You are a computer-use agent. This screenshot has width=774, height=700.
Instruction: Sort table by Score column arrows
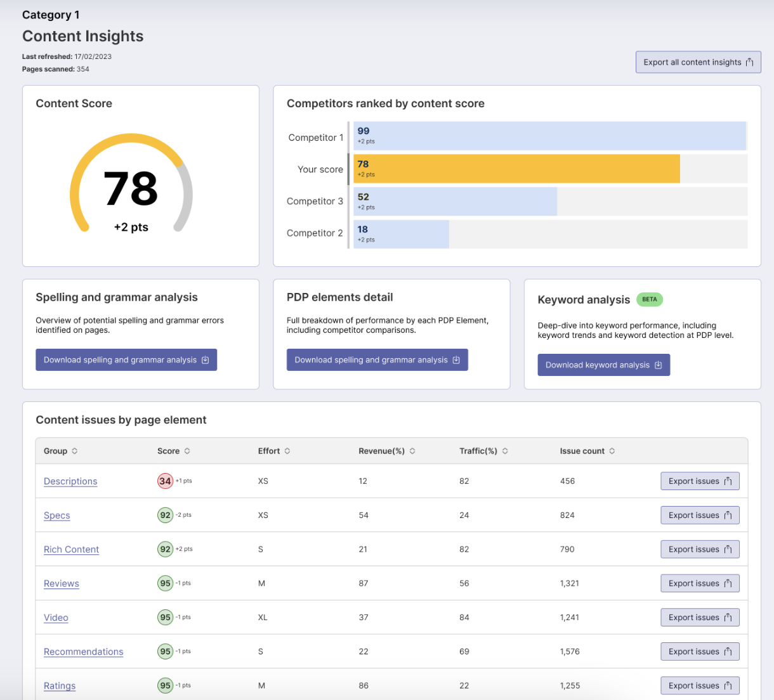(187, 451)
